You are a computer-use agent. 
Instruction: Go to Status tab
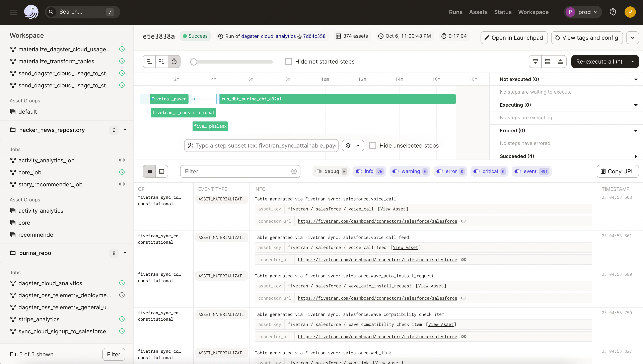point(503,12)
